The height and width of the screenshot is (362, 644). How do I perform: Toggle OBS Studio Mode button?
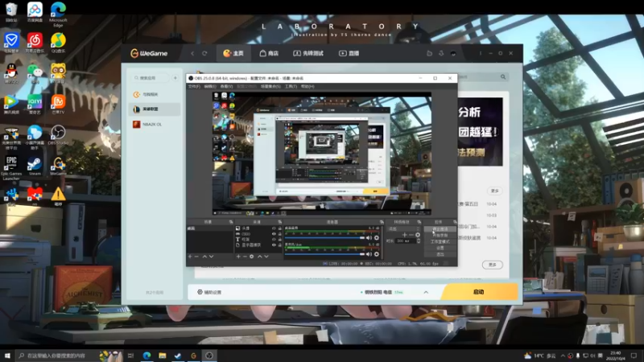(440, 242)
